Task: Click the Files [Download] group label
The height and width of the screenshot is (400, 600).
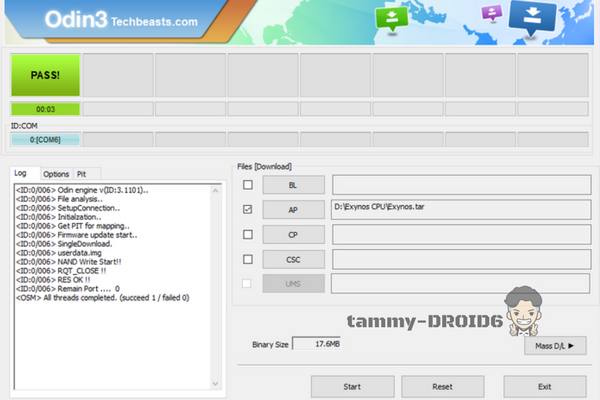Action: click(x=264, y=167)
